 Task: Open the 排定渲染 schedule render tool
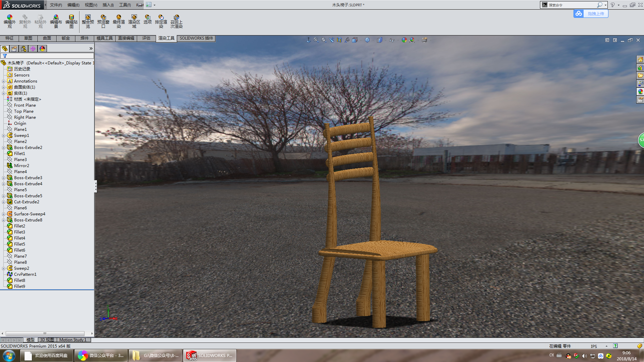pos(161,21)
